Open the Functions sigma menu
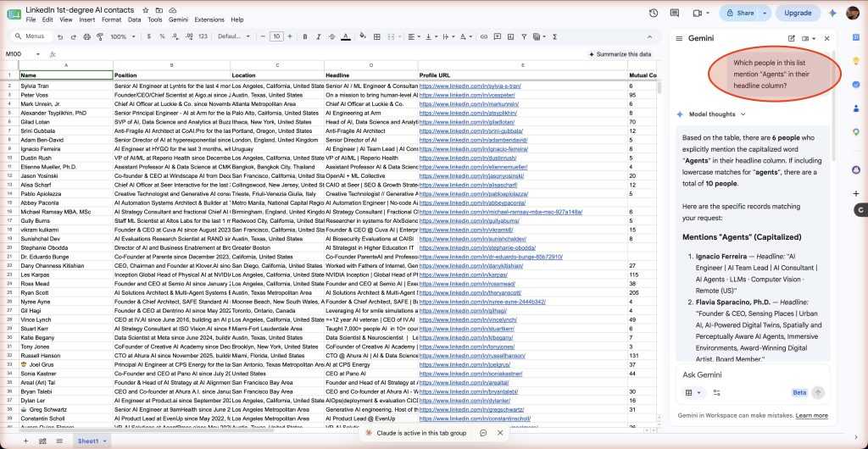 (554, 37)
